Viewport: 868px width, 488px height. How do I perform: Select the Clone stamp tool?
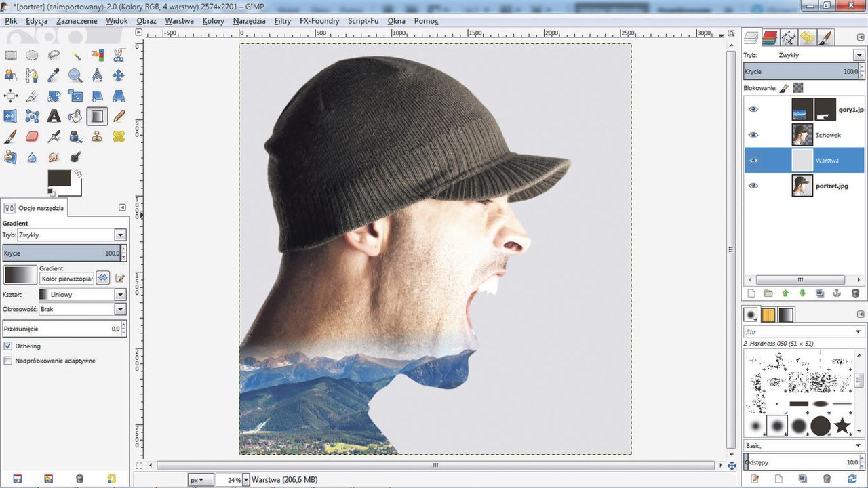97,136
